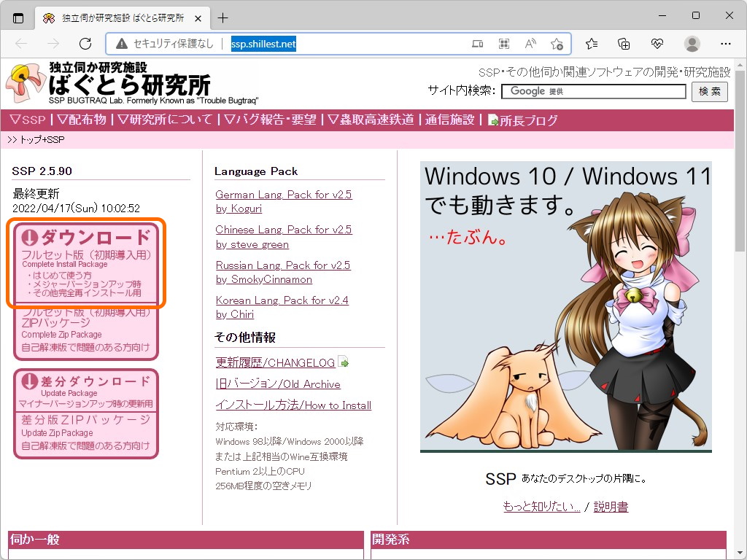Click the page vertical scrollbar thumb

[740, 162]
